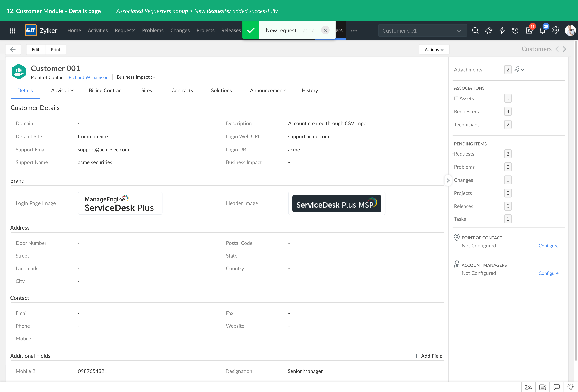The image size is (578, 392).
Task: Click the sparkle assistant icon
Action: (489, 31)
